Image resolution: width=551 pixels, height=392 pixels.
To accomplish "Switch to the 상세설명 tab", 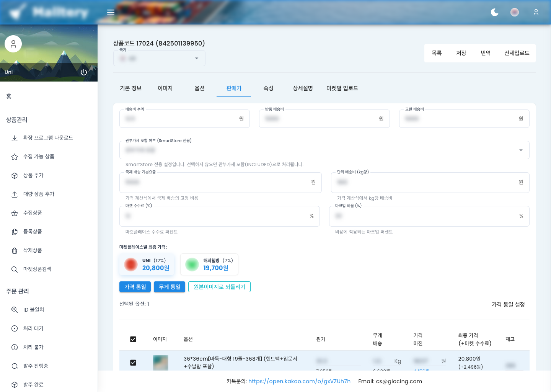I will (x=303, y=88).
